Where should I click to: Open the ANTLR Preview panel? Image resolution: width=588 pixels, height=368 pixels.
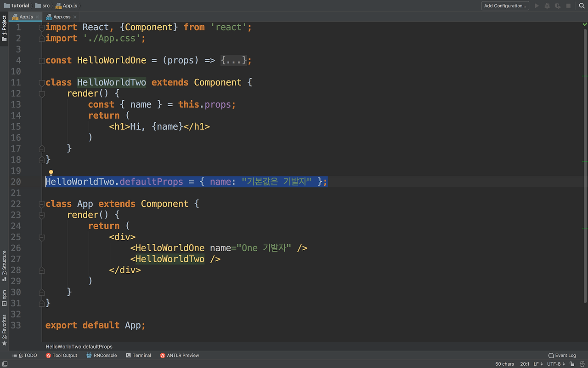180,356
